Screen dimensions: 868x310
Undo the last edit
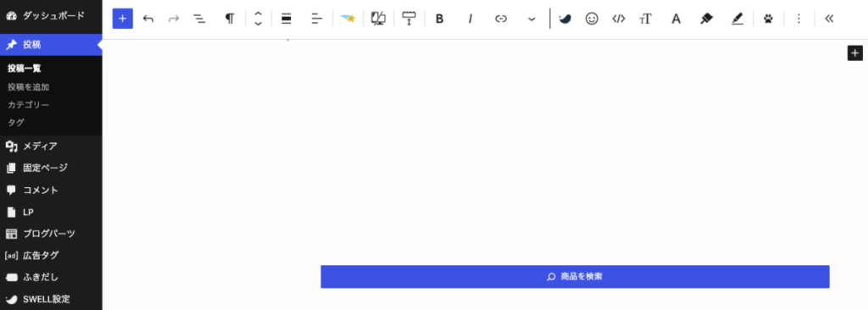click(x=148, y=19)
